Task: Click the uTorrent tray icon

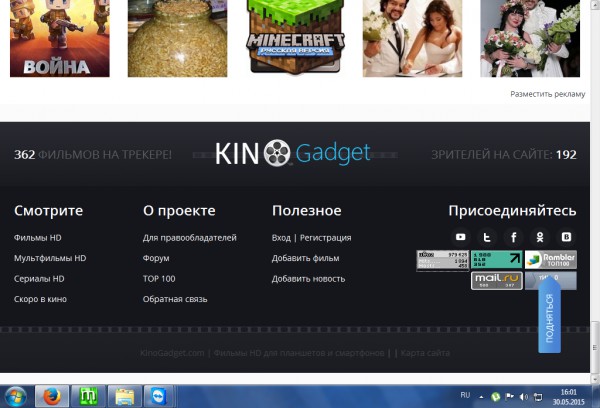Action: click(x=496, y=397)
